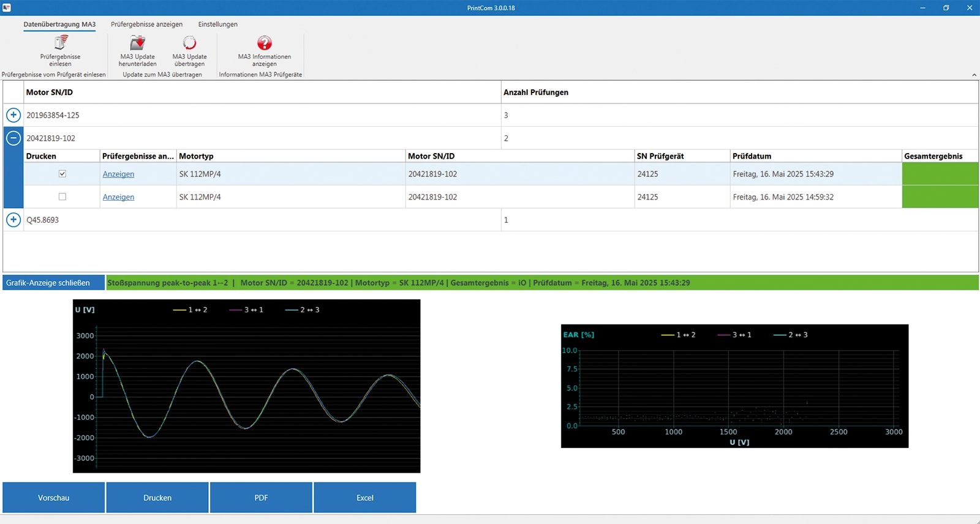Open the Einstellungen tab
This screenshot has width=980, height=524.
click(217, 24)
